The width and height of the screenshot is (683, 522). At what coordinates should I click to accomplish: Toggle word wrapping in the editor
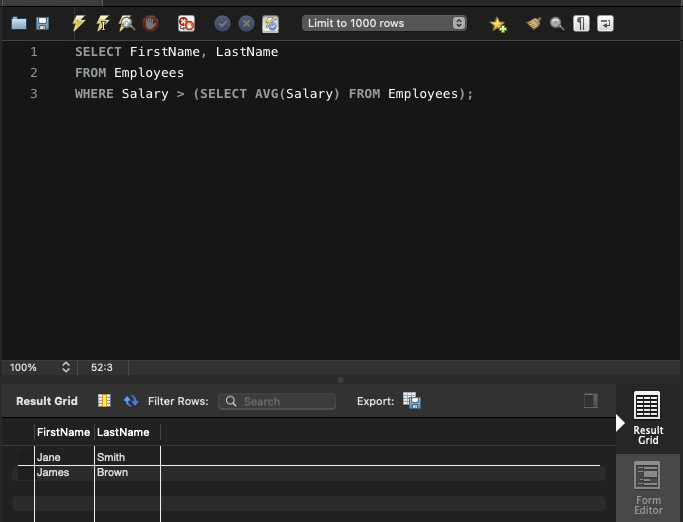[x=605, y=23]
